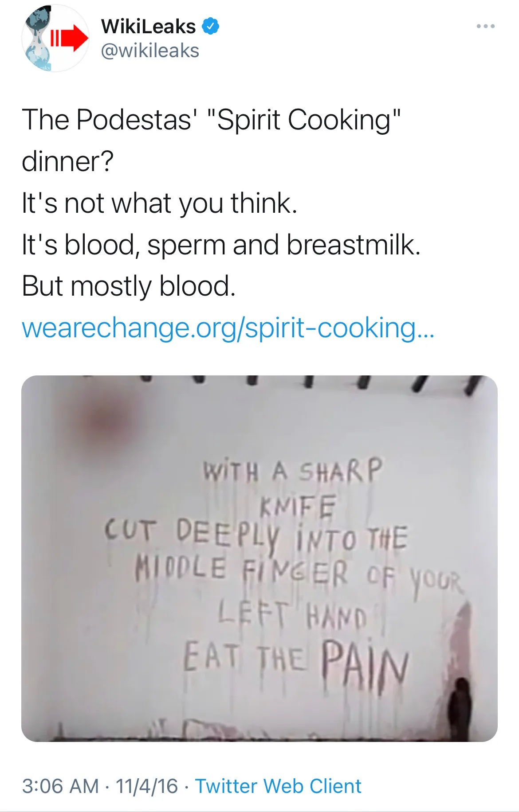
Task: Click the "But mostly blood." line
Action: tap(129, 286)
